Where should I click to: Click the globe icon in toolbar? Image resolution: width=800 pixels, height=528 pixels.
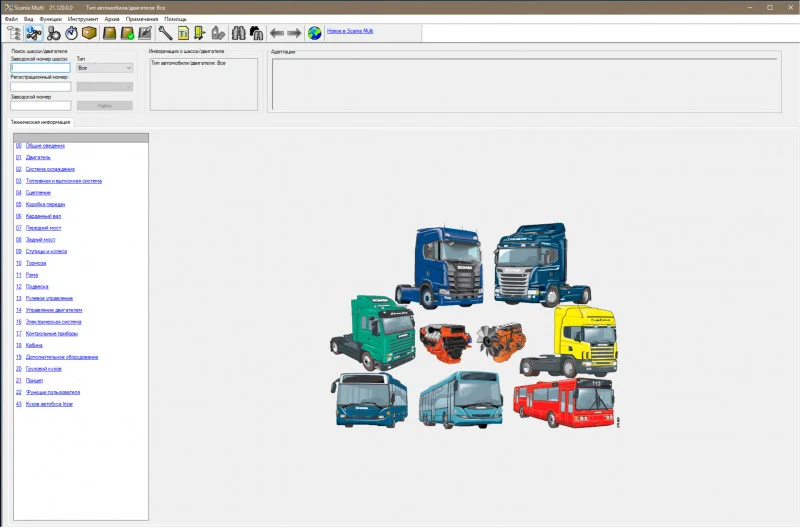(x=314, y=34)
